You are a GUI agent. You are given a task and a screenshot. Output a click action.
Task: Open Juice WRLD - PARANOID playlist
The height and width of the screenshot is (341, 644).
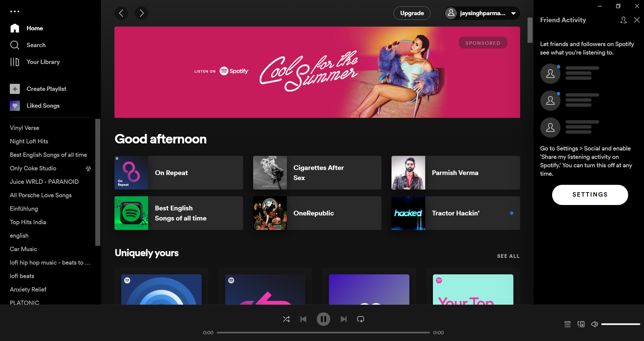coord(44,182)
